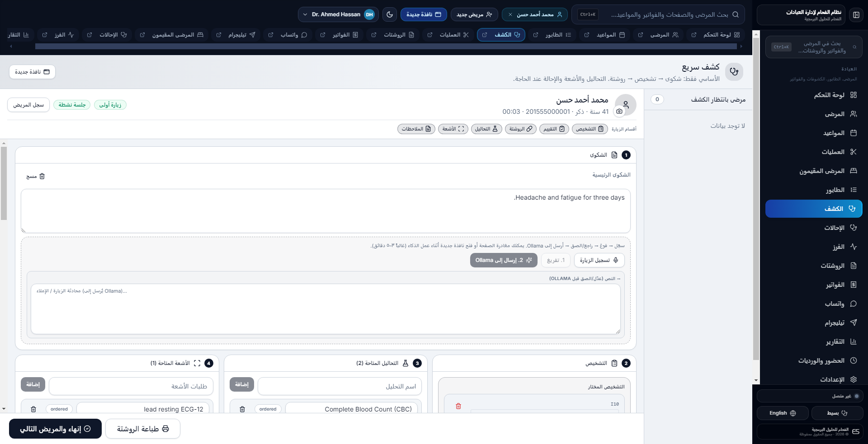This screenshot has width=868, height=444.
Task: Switch to العمليات tab in navigation strip
Action: (454, 35)
